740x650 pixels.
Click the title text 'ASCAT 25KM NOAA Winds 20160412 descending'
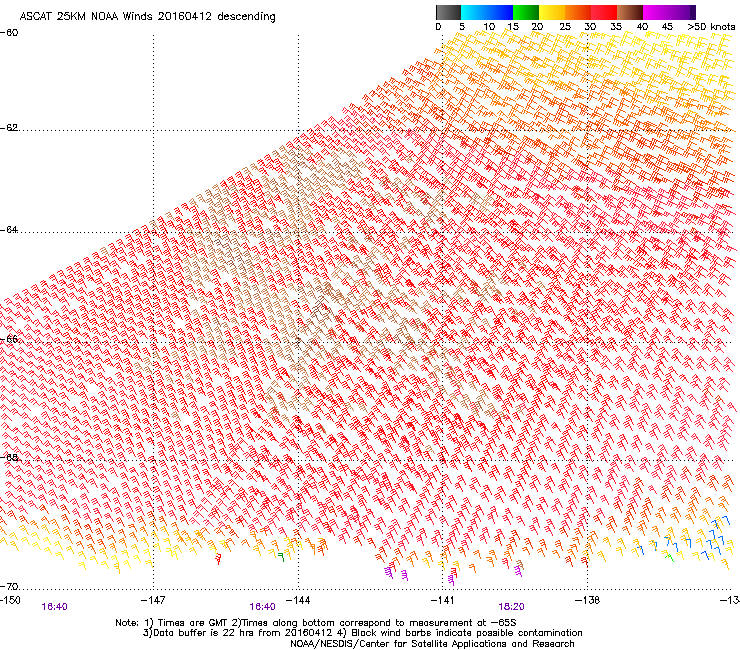(147, 16)
